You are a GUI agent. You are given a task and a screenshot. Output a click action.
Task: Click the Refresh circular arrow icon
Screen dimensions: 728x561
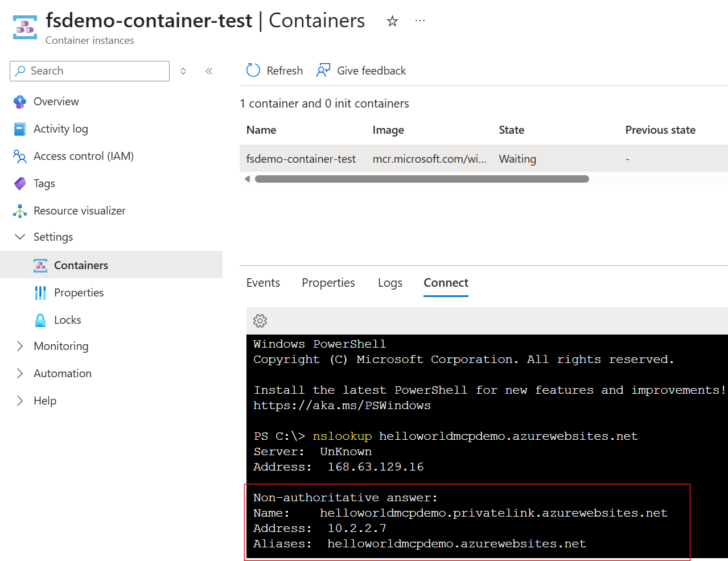[253, 70]
